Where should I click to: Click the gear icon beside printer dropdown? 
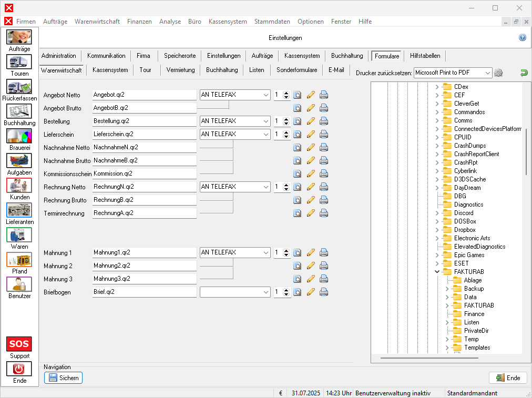[x=498, y=73]
